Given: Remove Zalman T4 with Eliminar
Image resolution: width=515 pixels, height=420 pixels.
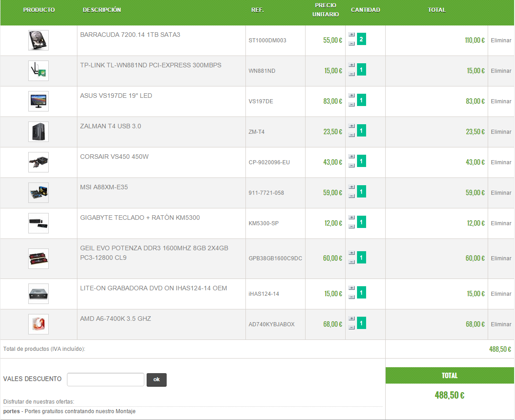Looking at the screenshot, I should click(x=501, y=132).
